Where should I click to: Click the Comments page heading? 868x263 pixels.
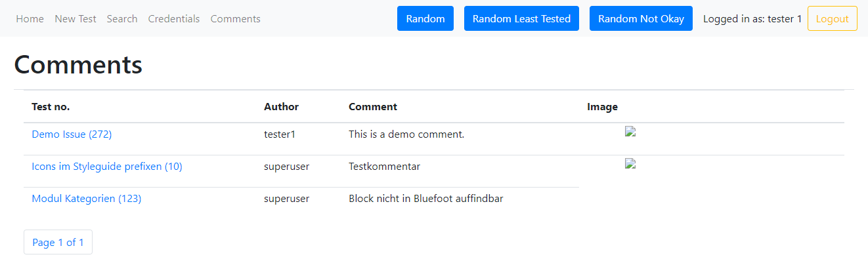[x=78, y=64]
